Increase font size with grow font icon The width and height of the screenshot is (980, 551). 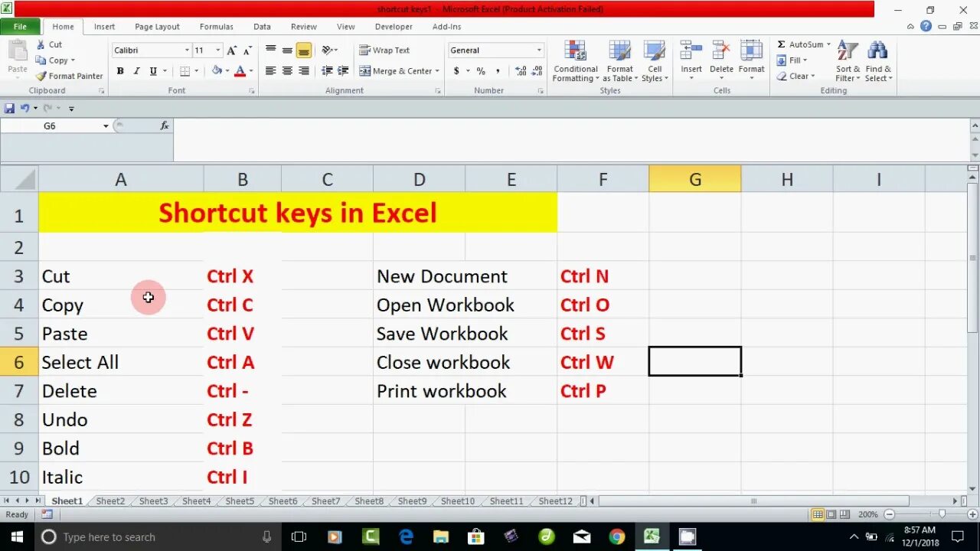pyautogui.click(x=232, y=51)
